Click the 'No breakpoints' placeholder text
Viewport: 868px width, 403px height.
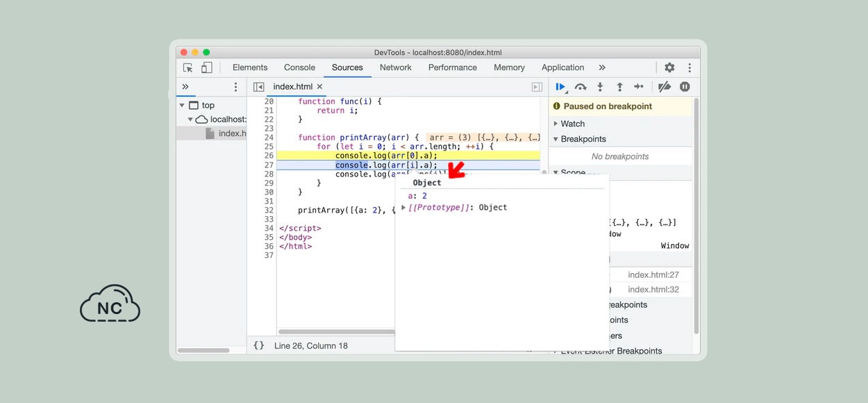620,156
